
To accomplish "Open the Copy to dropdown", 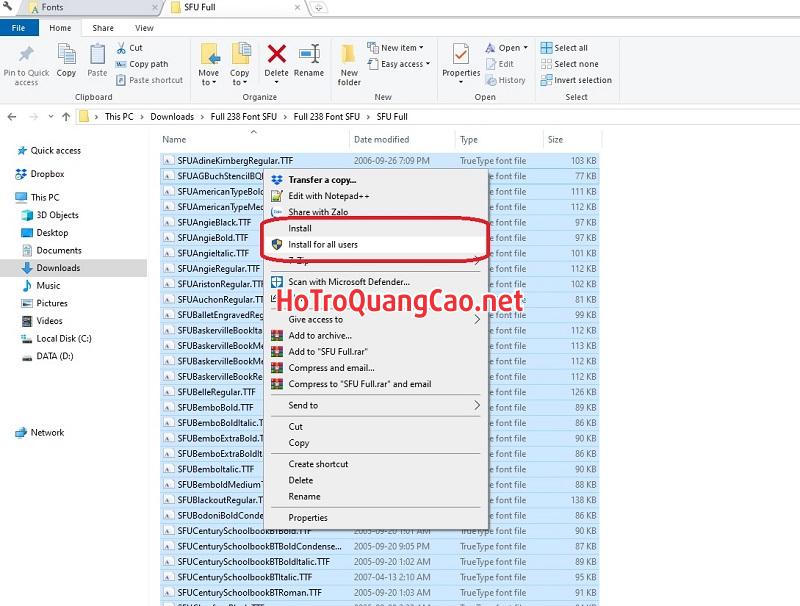I will (240, 62).
